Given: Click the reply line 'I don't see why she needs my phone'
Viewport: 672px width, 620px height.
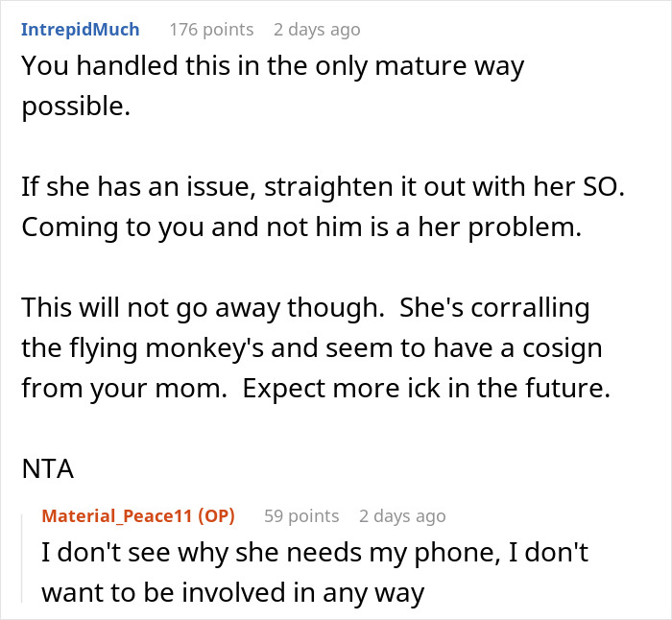Looking at the screenshot, I should coord(315,552).
